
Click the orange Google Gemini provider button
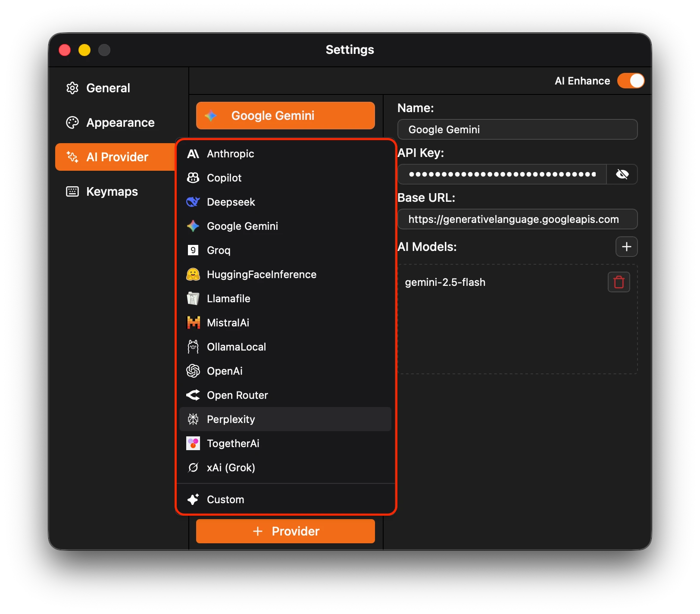click(285, 116)
